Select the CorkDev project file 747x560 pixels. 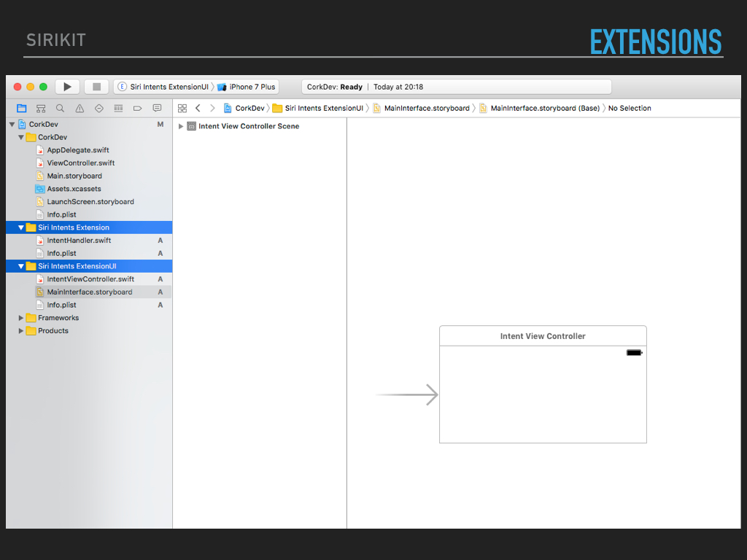coord(89,124)
